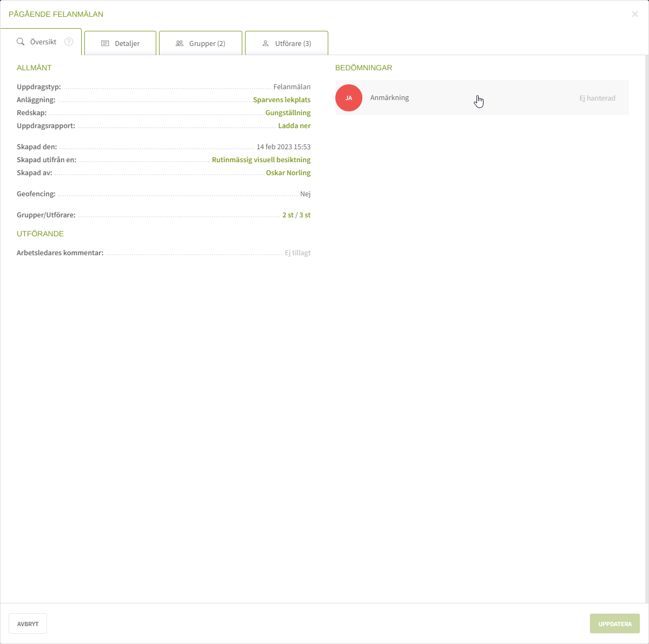The height and width of the screenshot is (644, 649).
Task: Switch to the Översikt tab
Action: click(x=43, y=42)
